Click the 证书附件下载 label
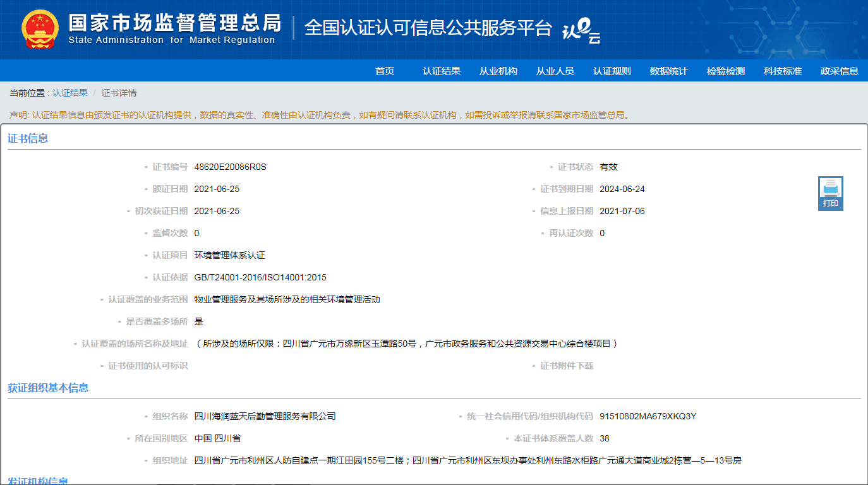This screenshot has height=485, width=868. tap(567, 366)
